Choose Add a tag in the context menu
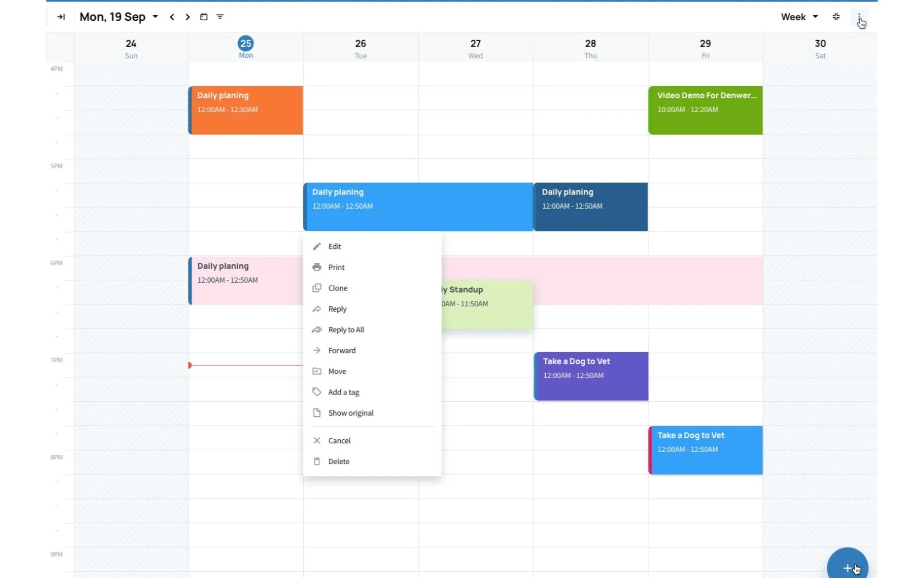 pyautogui.click(x=372, y=392)
